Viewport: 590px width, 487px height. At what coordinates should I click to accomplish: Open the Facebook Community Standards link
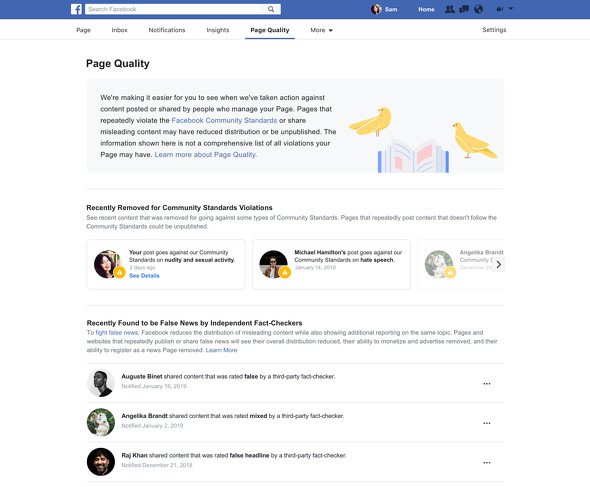(x=224, y=120)
